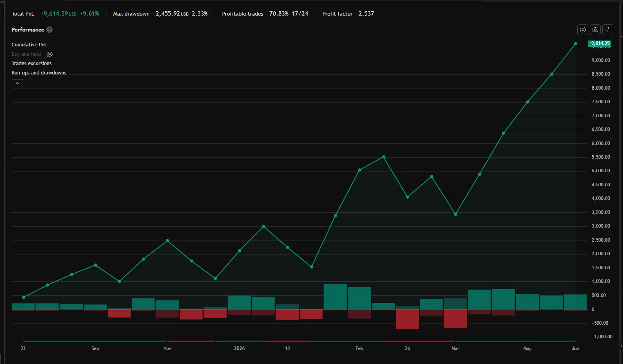The height and width of the screenshot is (364, 623).
Task: Toggle the Cumulative PnL series
Action: [x=29, y=45]
